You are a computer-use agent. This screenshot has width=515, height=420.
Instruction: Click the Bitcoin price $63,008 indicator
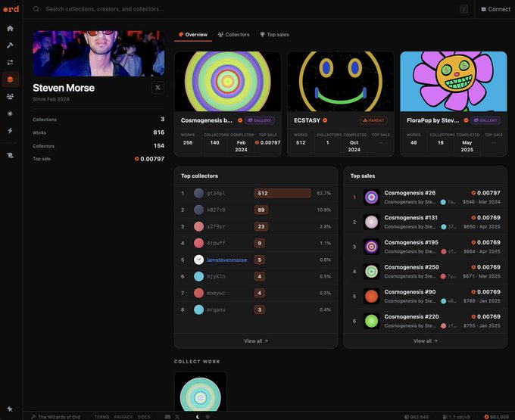pos(497,417)
